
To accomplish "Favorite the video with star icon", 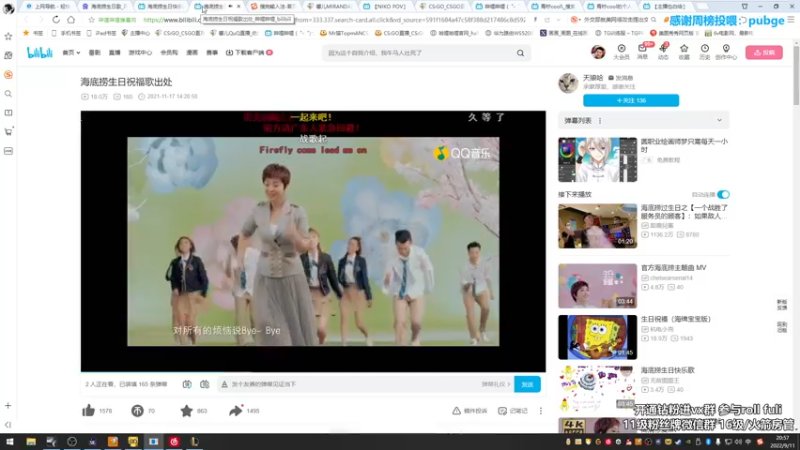I will [186, 410].
